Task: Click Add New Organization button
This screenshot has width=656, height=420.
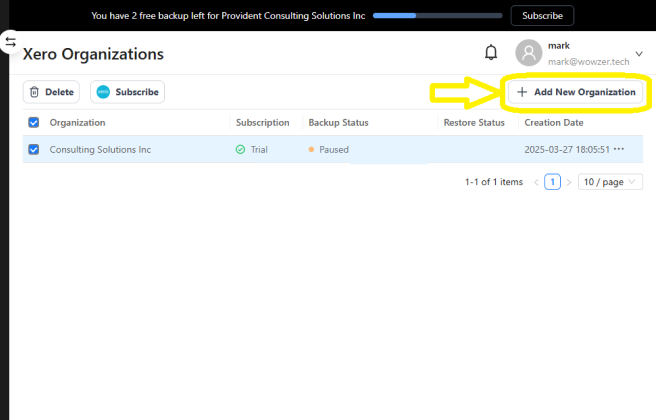Action: point(576,92)
